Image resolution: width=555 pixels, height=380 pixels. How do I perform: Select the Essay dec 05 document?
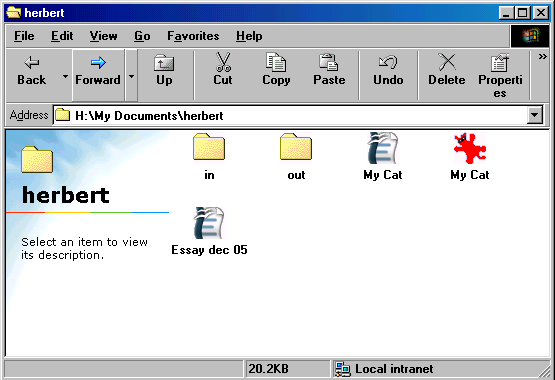pos(209,231)
